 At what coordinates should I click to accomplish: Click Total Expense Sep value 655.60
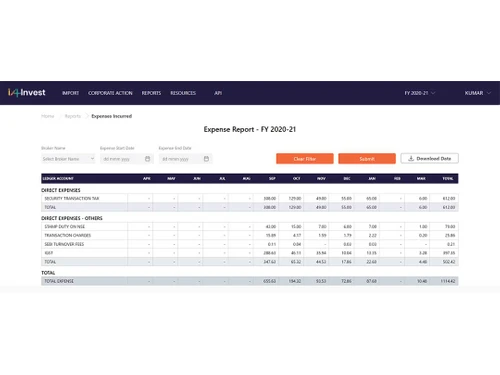tap(270, 281)
